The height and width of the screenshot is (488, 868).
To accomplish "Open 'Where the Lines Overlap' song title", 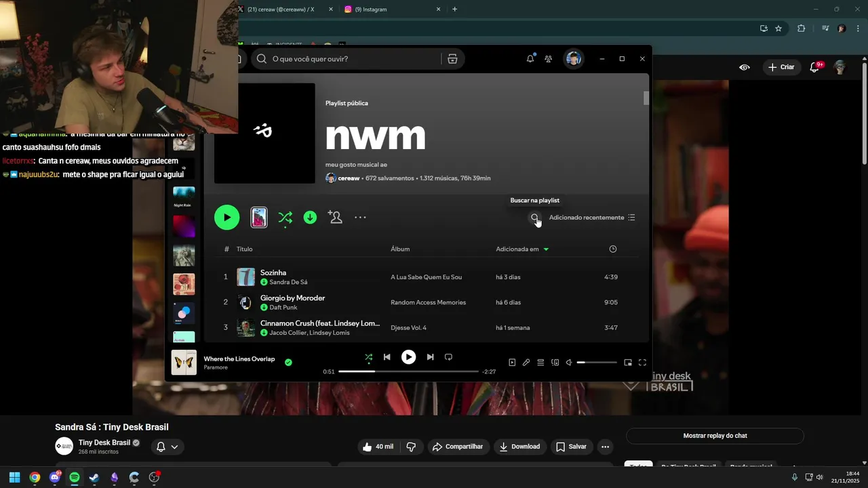I will click(239, 359).
